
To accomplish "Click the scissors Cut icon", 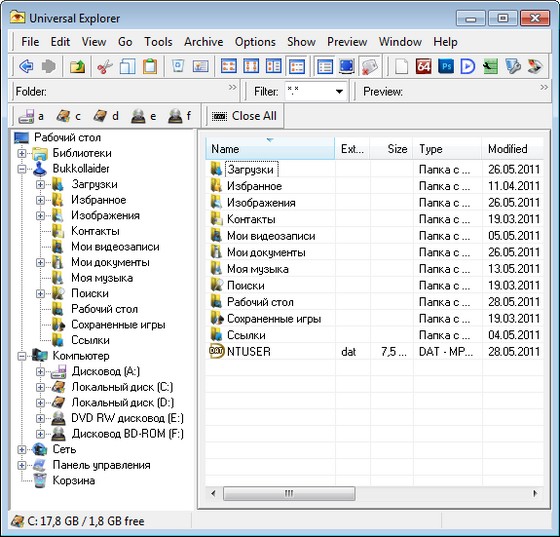I will coord(105,66).
